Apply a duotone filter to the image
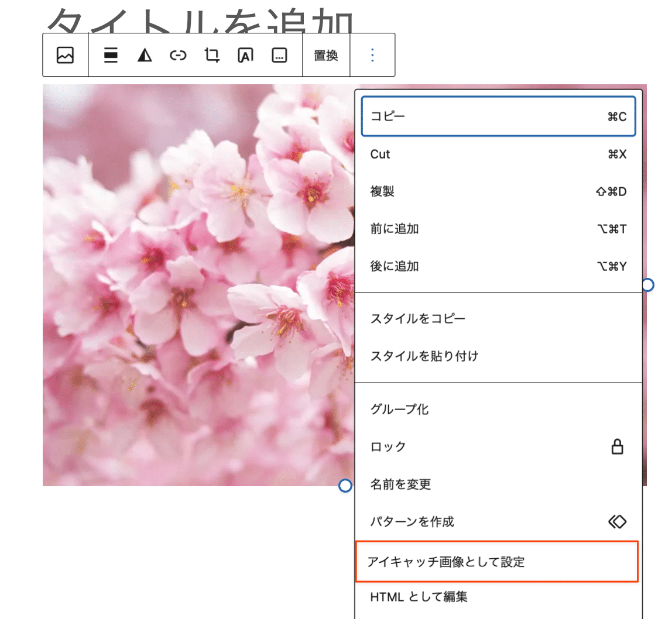Viewport: 672px width, 619px height. coord(143,54)
